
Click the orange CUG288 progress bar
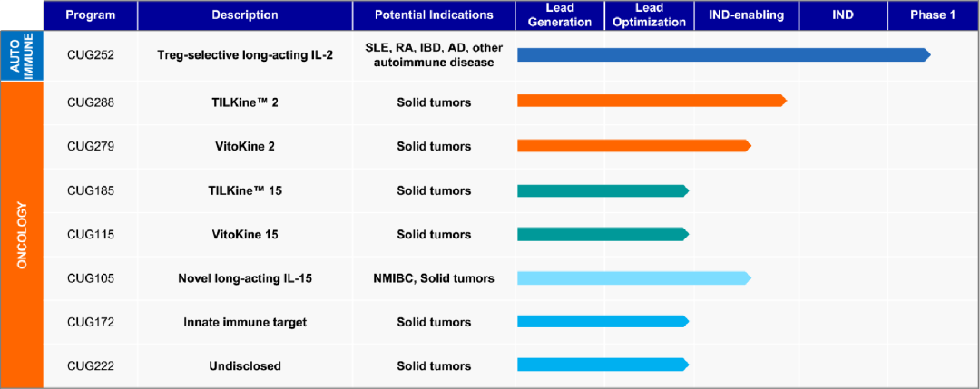[652, 101]
